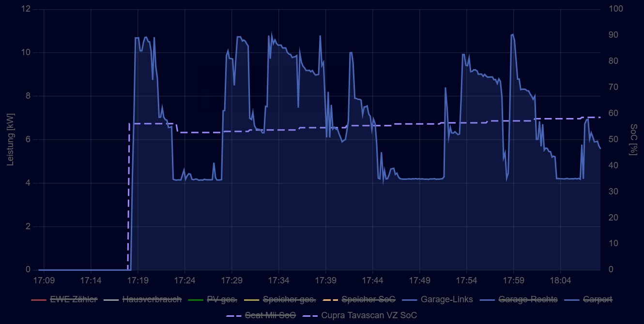
Task: Click the 12 tick on the Leistung axis
Action: pyautogui.click(x=27, y=9)
